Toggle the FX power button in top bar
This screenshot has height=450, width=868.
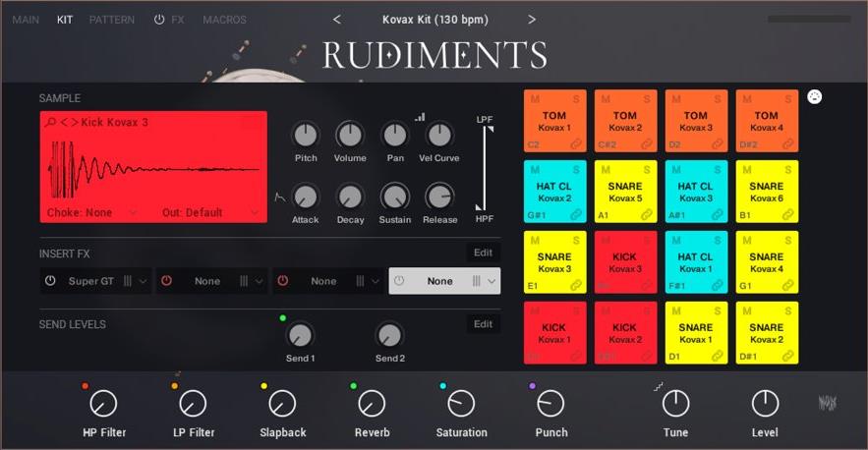(x=159, y=20)
